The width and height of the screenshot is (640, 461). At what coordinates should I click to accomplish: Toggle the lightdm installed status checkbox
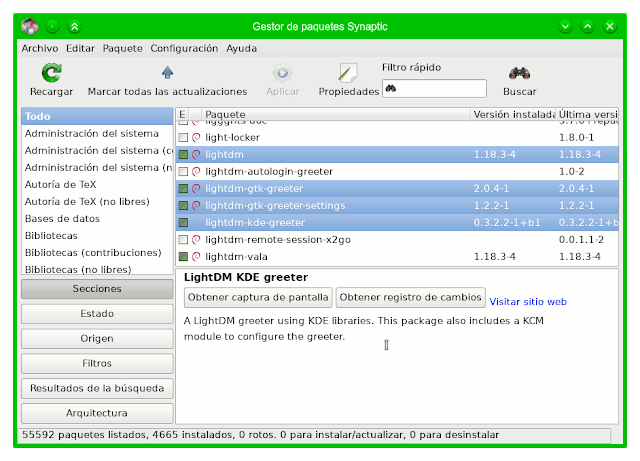[183, 154]
